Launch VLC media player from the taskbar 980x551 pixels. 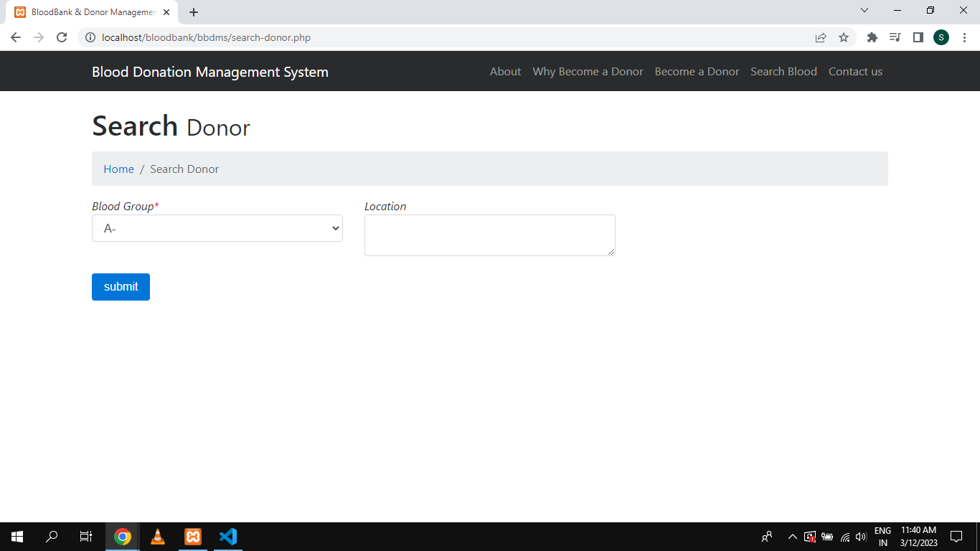[x=157, y=536]
